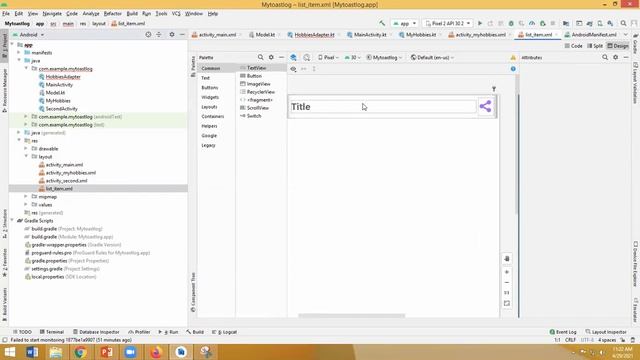Open the app run configuration dropdown
Screen dimensions: 640x360
point(404,23)
